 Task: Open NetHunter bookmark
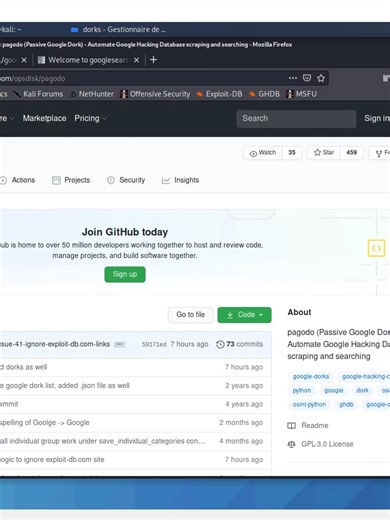[x=92, y=94]
